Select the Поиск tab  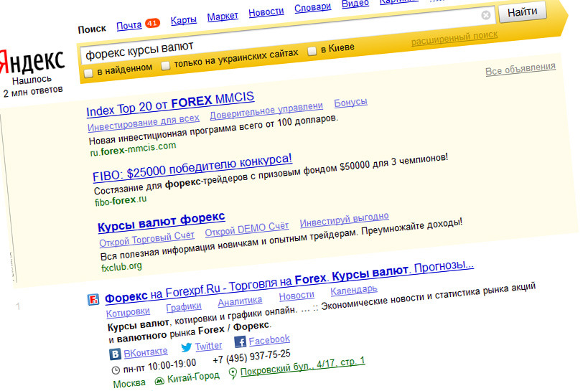[92, 29]
